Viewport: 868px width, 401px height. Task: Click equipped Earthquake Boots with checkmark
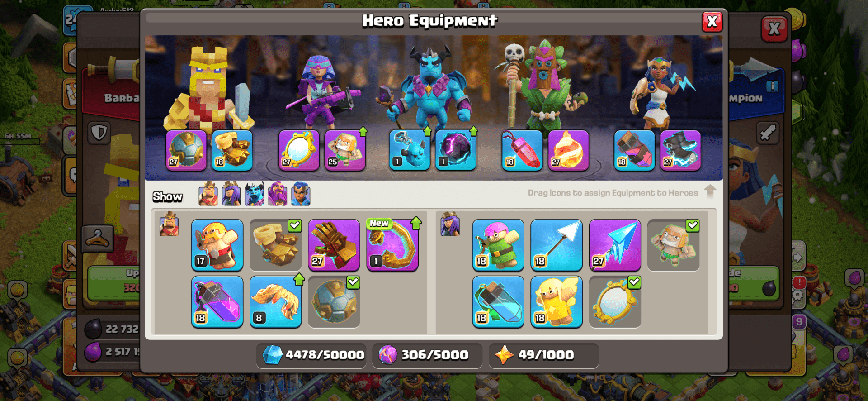[x=275, y=245]
